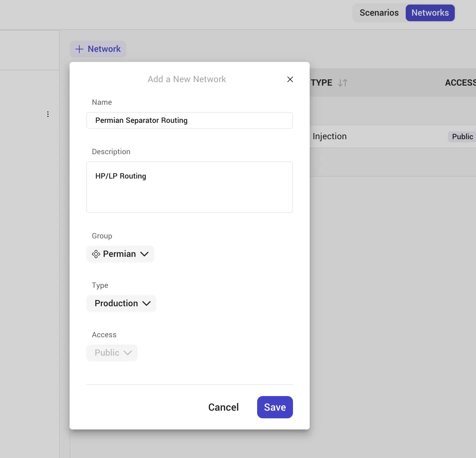The image size is (476, 458).
Task: Click the plus icon beside Network
Action: click(79, 49)
